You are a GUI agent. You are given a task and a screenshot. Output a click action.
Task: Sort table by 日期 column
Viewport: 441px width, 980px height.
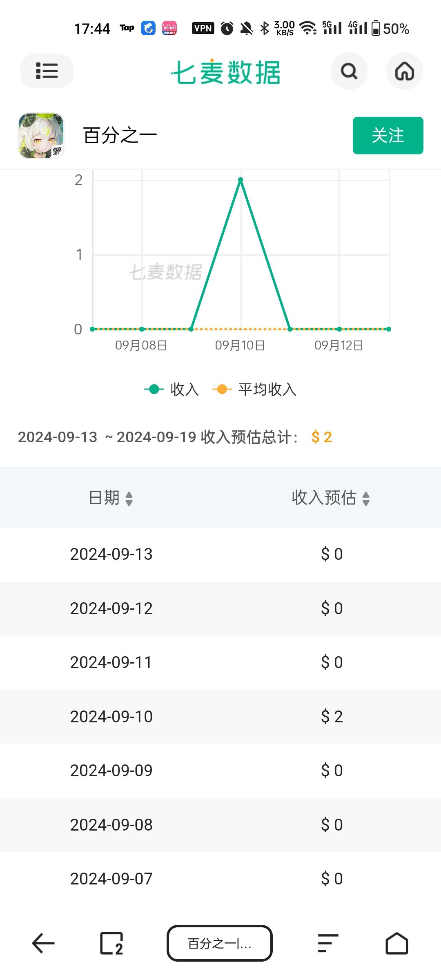[111, 498]
